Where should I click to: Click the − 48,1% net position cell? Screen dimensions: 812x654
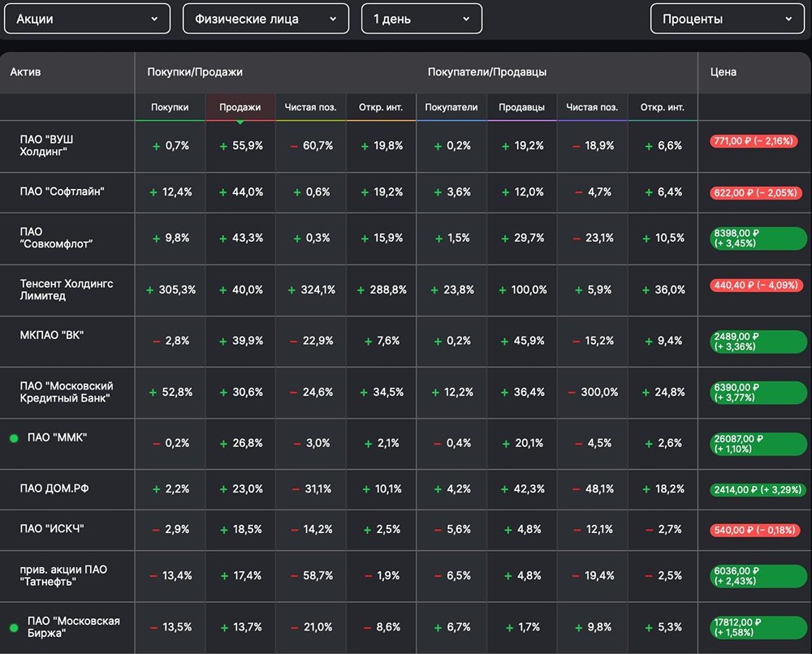click(593, 489)
